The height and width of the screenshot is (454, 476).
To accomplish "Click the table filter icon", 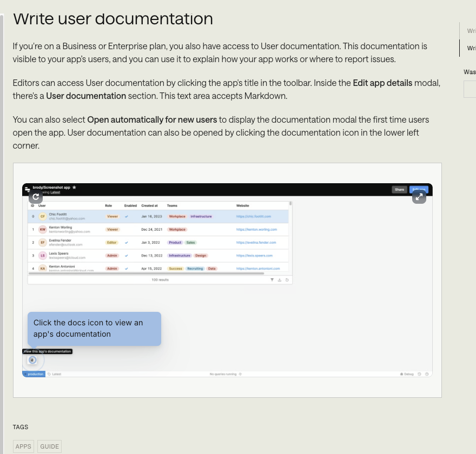I will 273,280.
